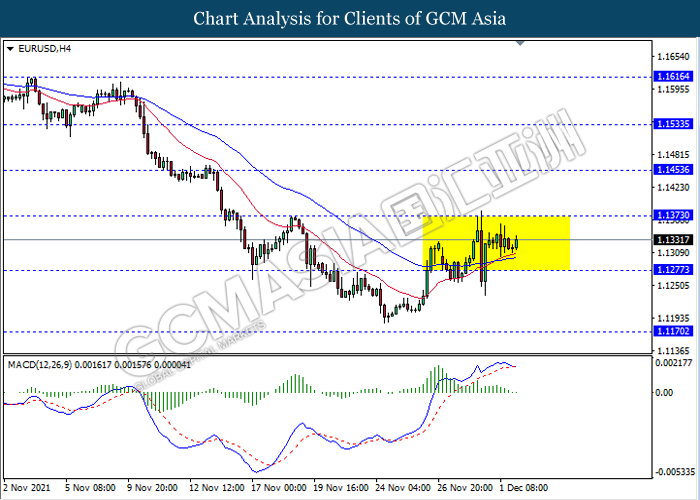Click the 9 Nov 20:00 time label
The height and width of the screenshot is (500, 700).
tap(152, 488)
